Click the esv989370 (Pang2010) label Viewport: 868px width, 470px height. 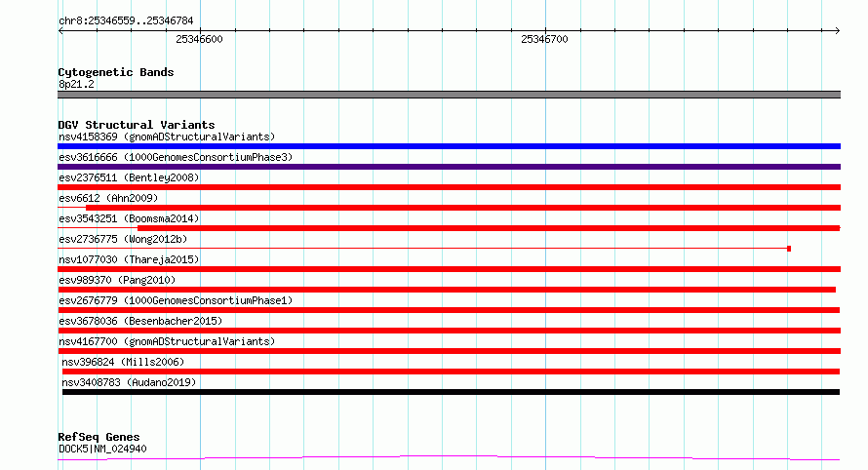tap(117, 280)
